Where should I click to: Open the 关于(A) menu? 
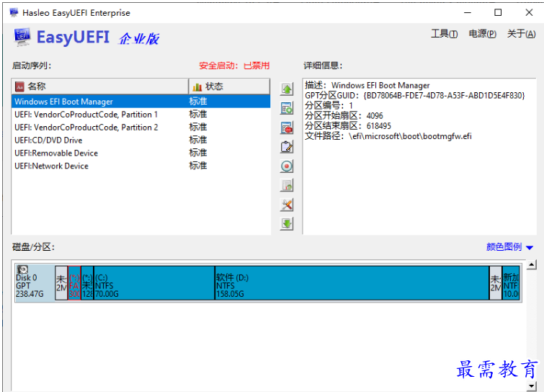521,34
